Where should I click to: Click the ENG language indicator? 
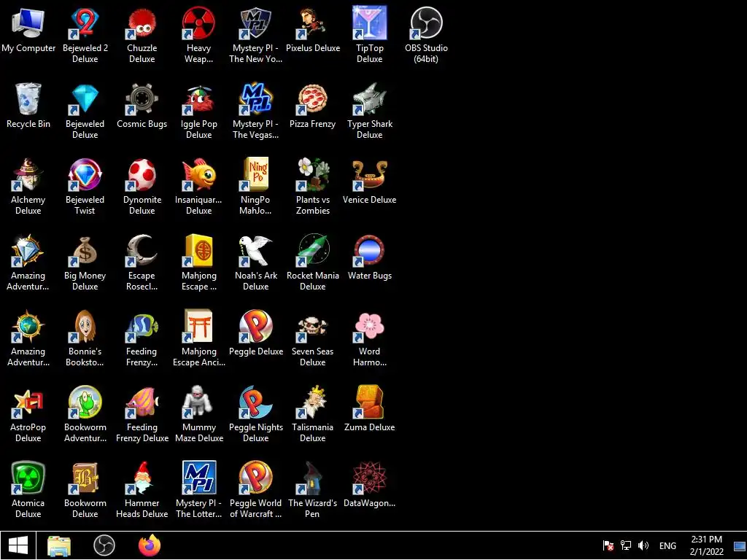[x=667, y=545]
